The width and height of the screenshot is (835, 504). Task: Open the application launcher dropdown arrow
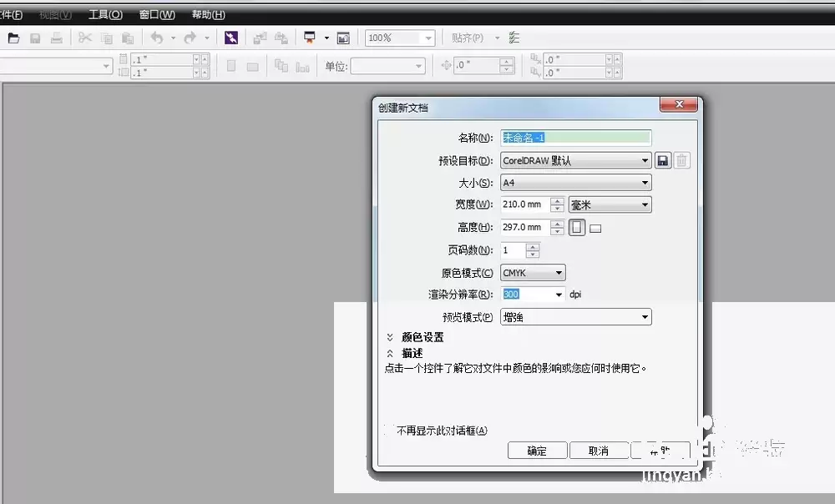point(326,38)
